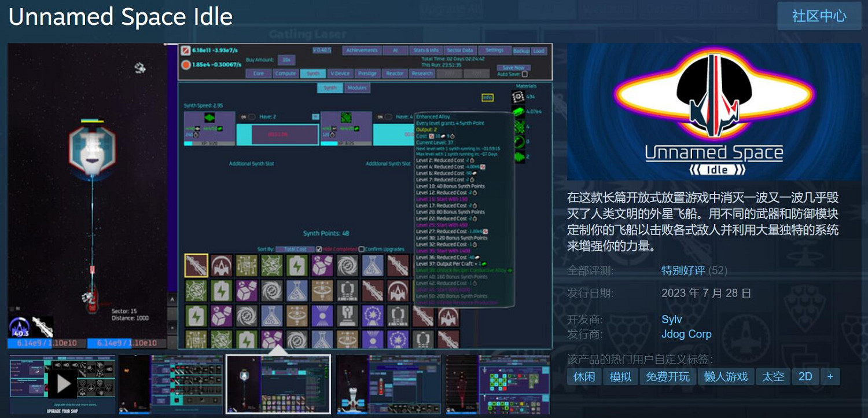Click the flask research upgrade icon
The height and width of the screenshot is (418, 868).
tap(371, 265)
